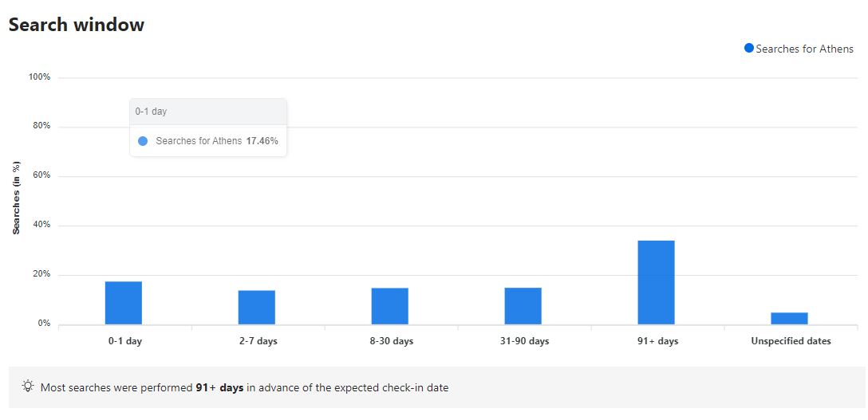Click the '2-7 days' x-axis label

coord(257,341)
